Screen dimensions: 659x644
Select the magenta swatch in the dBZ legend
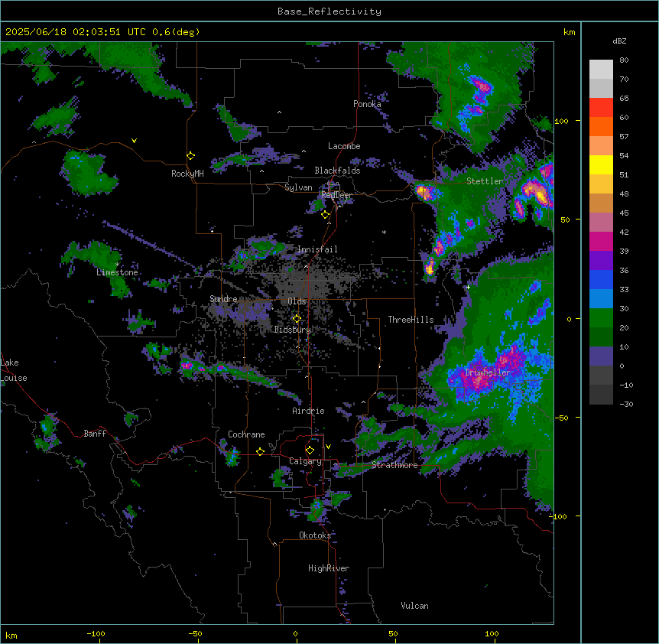[x=601, y=241]
